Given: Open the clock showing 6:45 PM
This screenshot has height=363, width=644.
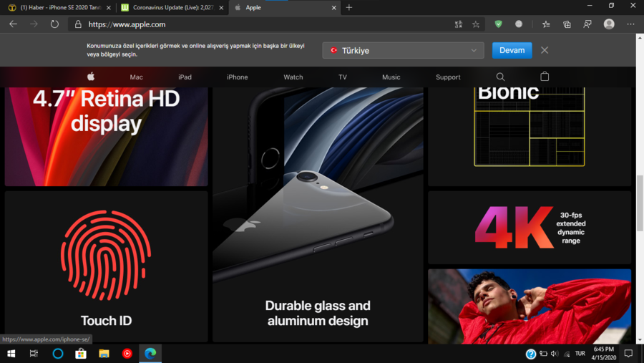Looking at the screenshot, I should [603, 354].
